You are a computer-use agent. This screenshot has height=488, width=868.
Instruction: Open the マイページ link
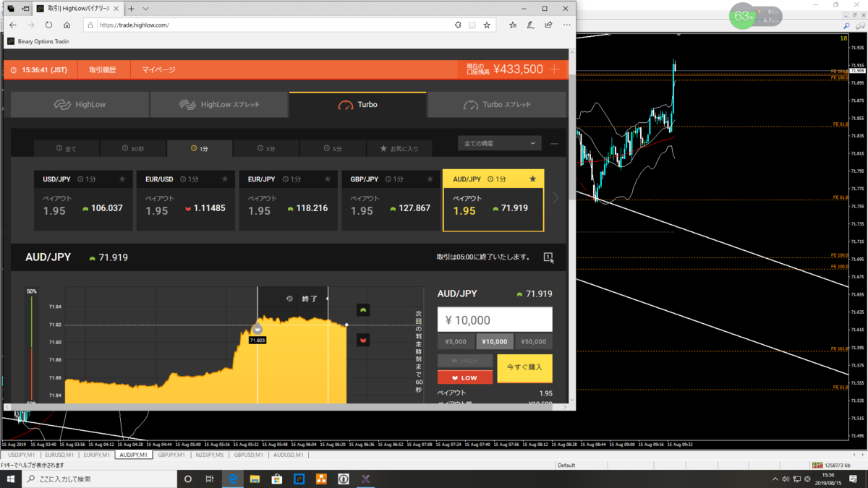[158, 70]
